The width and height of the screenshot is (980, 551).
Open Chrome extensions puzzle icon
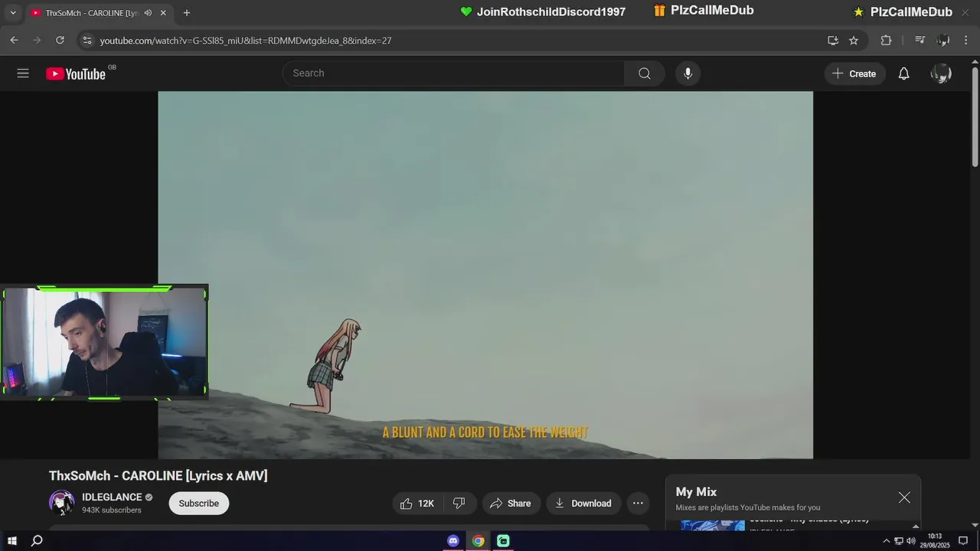886,41
